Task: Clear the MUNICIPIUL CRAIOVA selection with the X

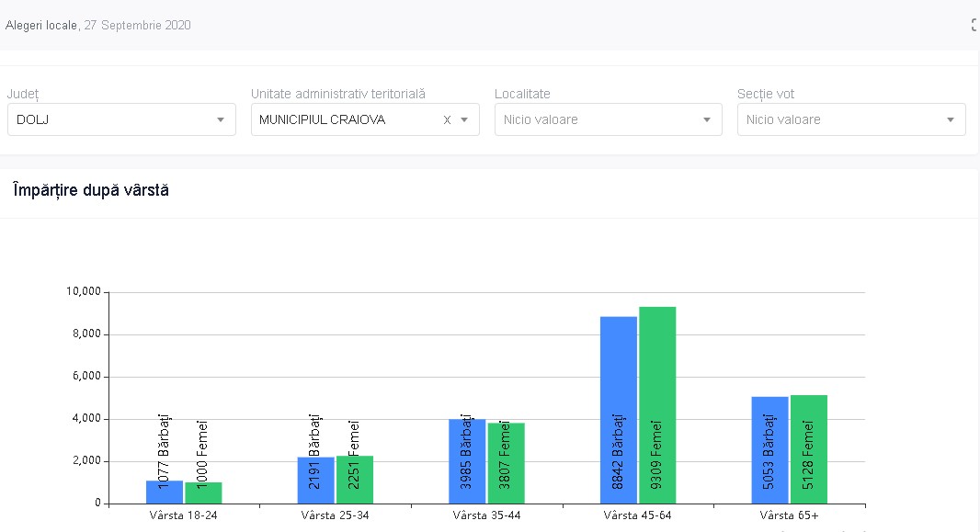Action: click(447, 119)
